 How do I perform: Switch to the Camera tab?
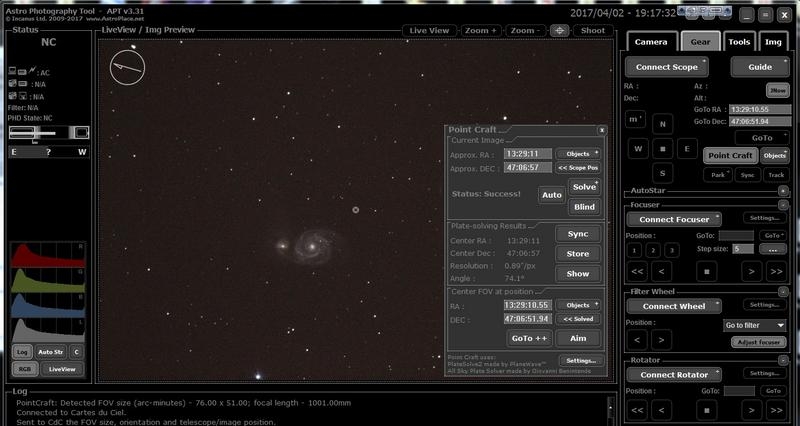[650, 42]
